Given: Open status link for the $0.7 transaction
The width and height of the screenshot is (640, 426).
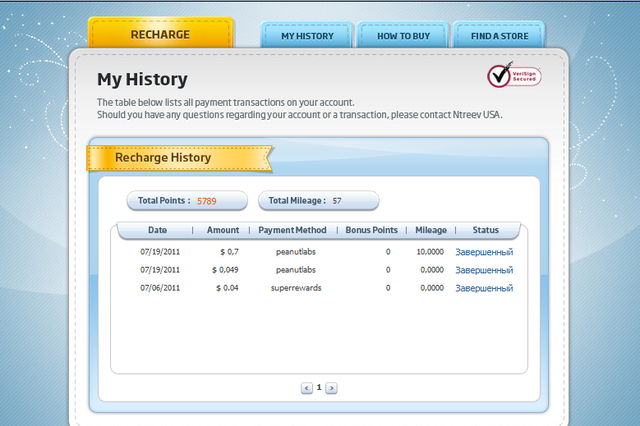Looking at the screenshot, I should pos(484,252).
